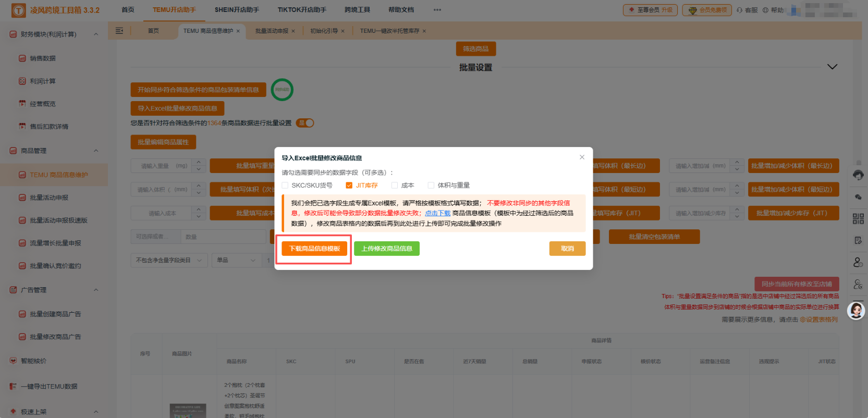Open floating customer service agent icon
The width and height of the screenshot is (868, 418).
(x=858, y=175)
